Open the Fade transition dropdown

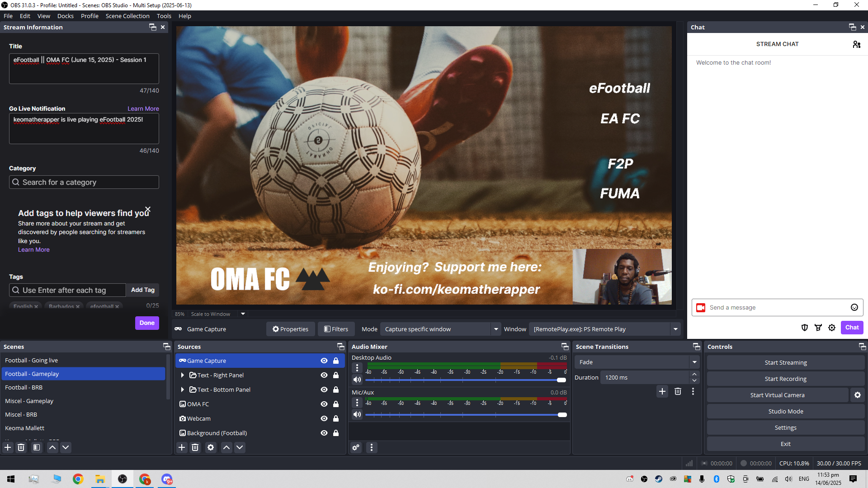[694, 362]
